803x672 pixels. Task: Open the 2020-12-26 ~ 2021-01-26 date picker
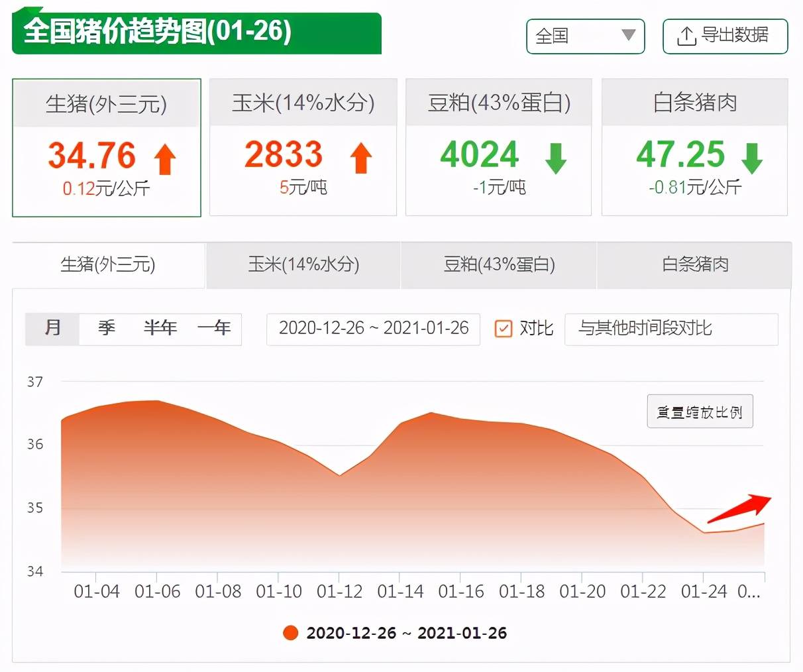(373, 329)
